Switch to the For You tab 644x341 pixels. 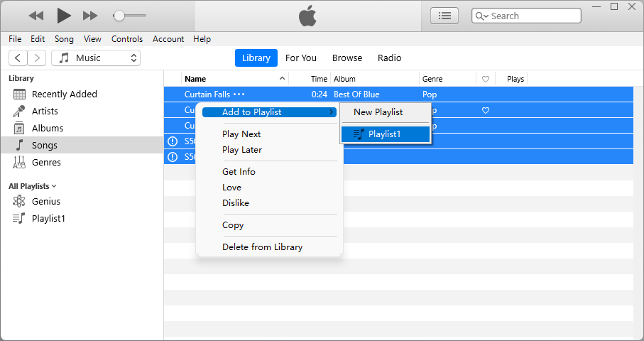[x=301, y=58]
